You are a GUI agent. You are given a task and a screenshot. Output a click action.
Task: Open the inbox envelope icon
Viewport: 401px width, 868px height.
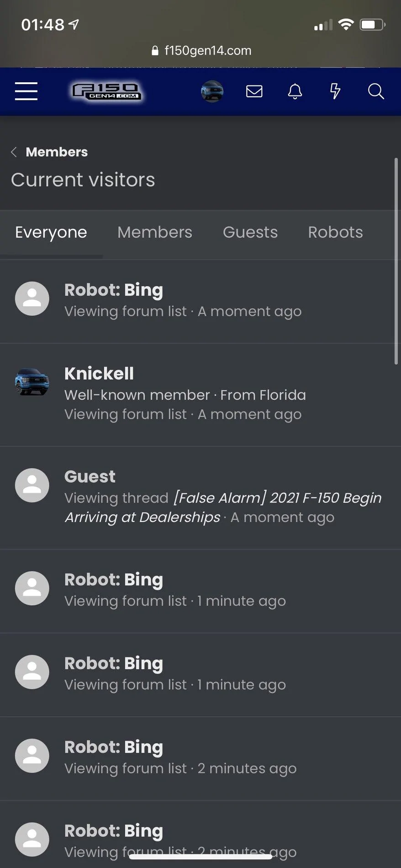(x=254, y=91)
